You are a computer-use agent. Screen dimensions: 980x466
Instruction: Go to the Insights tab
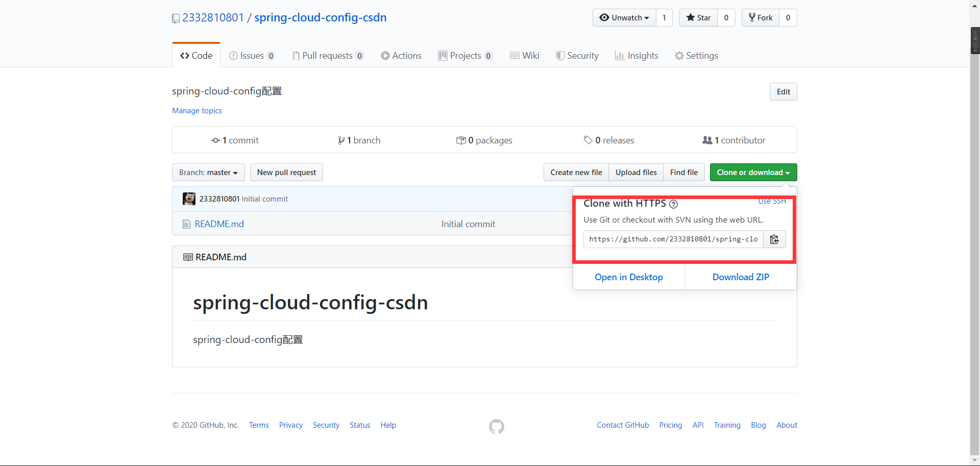pos(636,56)
